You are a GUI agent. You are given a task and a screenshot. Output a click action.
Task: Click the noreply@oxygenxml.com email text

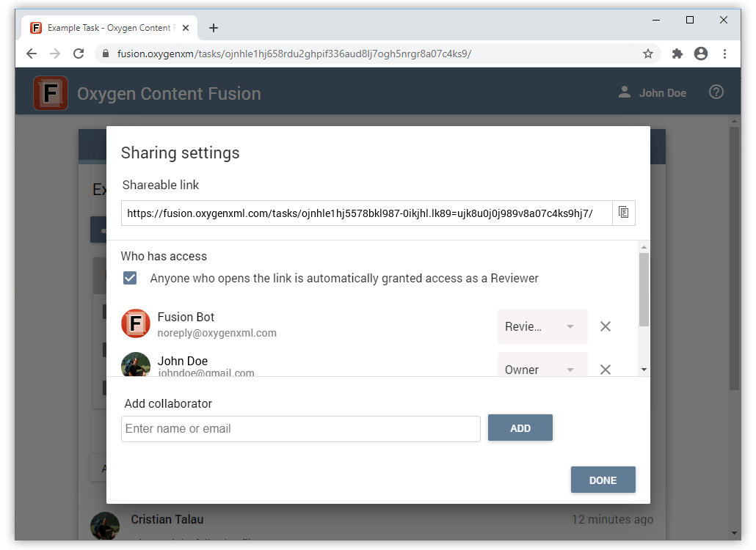217,333
